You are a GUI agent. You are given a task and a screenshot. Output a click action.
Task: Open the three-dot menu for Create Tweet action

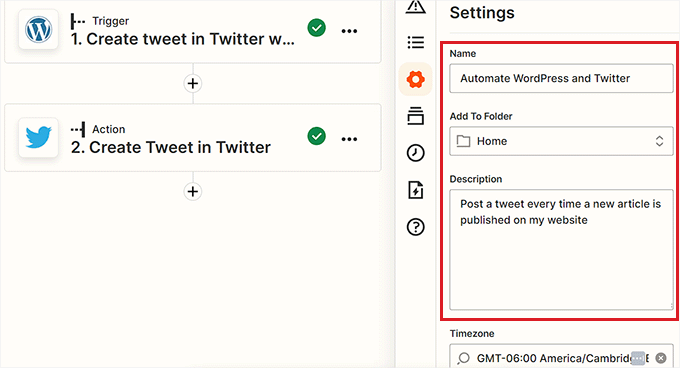tap(349, 139)
